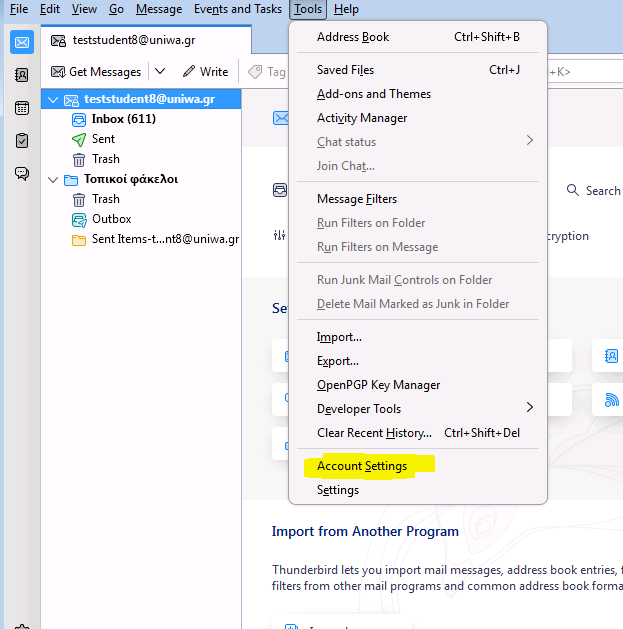Open the Mail space icon in sidebar
The height and width of the screenshot is (629, 623).
[22, 42]
